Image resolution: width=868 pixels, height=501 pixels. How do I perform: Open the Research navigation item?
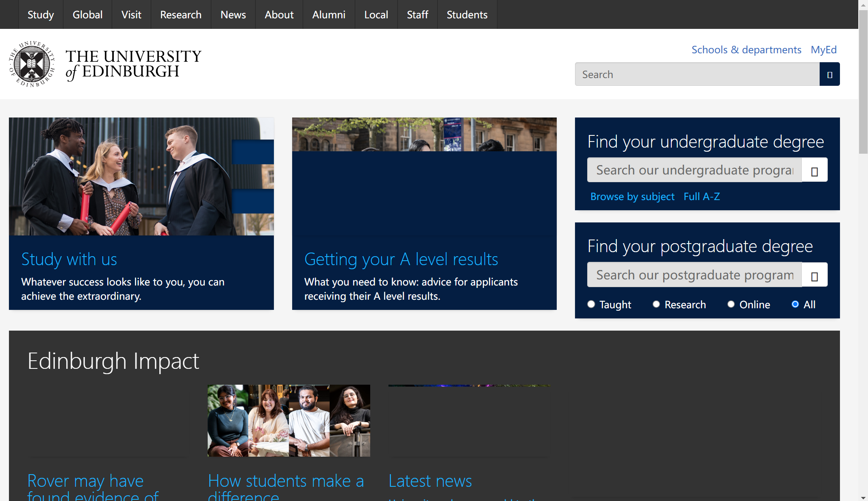pyautogui.click(x=181, y=15)
